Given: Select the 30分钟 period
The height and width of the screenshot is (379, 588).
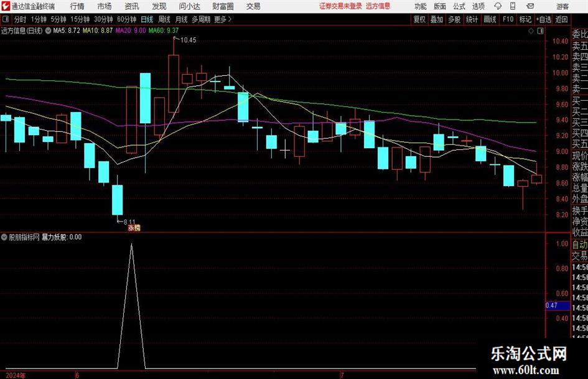Looking at the screenshot, I should click(x=103, y=19).
